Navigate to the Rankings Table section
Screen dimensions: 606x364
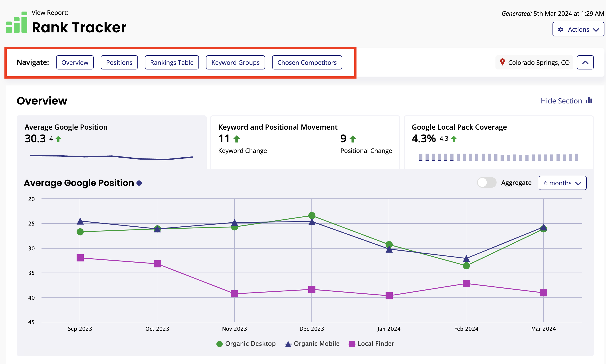[172, 63]
